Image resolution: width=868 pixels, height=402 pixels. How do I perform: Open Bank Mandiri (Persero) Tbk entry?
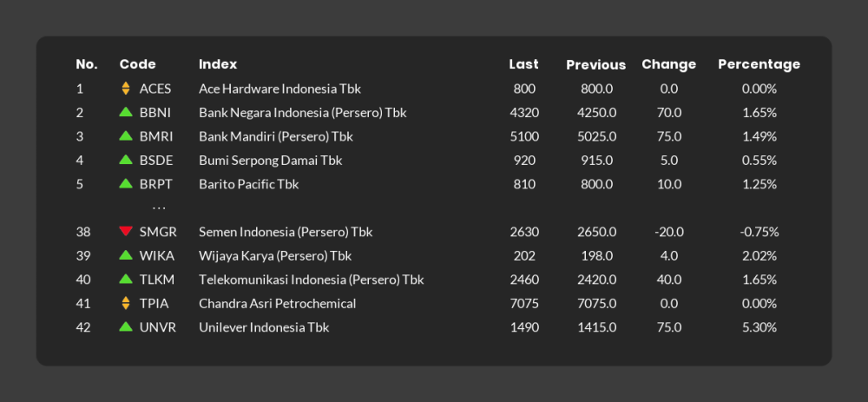[x=276, y=136]
